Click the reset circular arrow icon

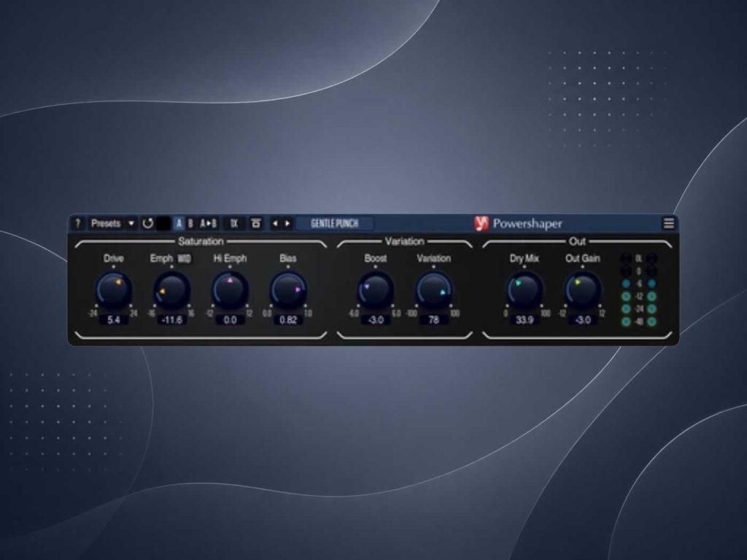point(147,223)
